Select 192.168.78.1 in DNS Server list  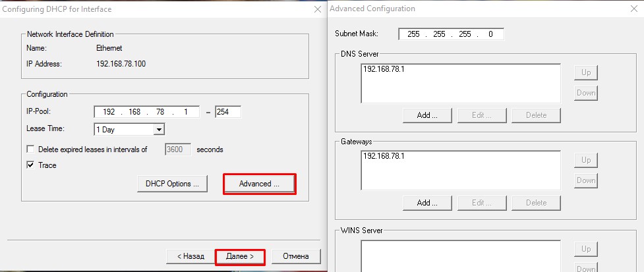pyautogui.click(x=384, y=69)
